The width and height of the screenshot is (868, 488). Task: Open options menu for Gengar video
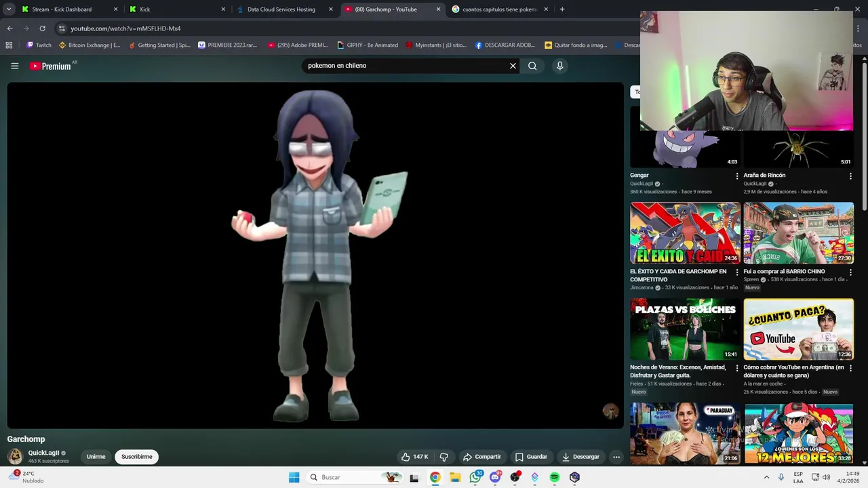coord(737,176)
